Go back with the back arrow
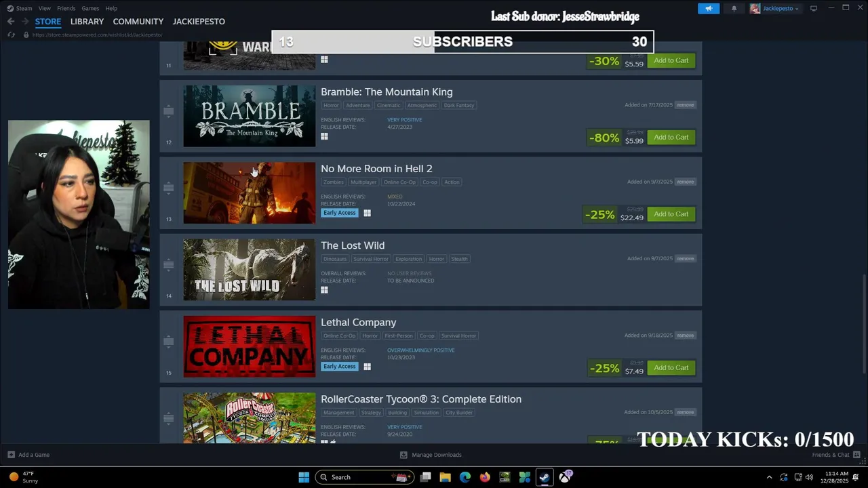The height and width of the screenshot is (488, 868). coord(11,22)
